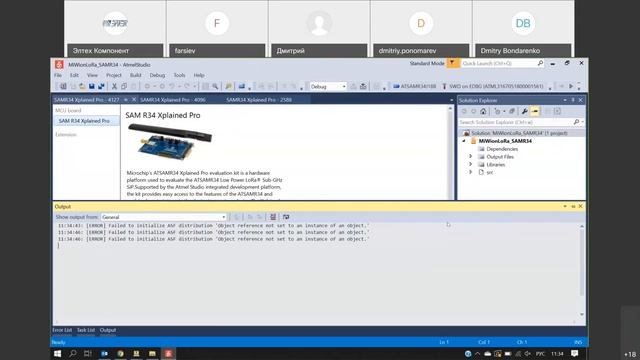Switch to the Task List tab
This screenshot has width=640, height=360.
(x=86, y=330)
